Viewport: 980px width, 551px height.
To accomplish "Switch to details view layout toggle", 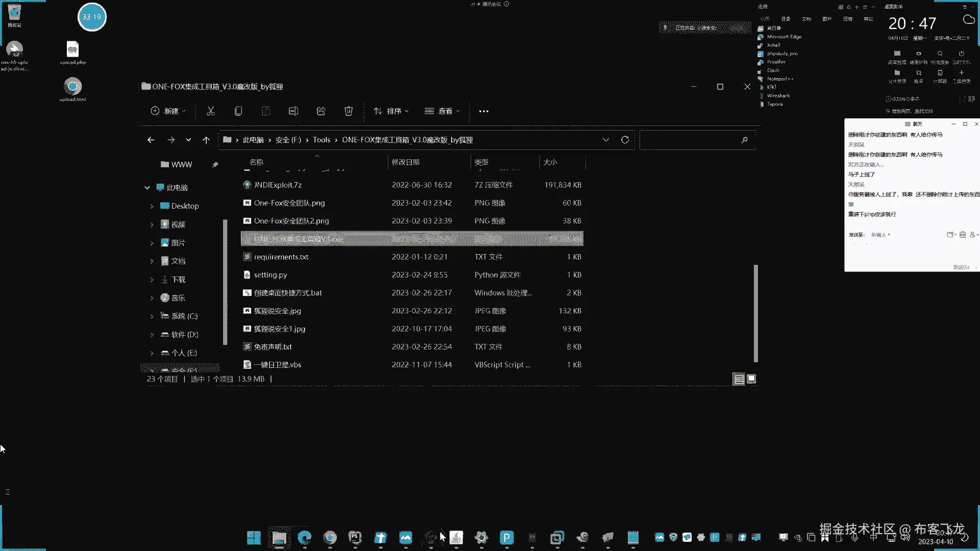I will pyautogui.click(x=738, y=379).
